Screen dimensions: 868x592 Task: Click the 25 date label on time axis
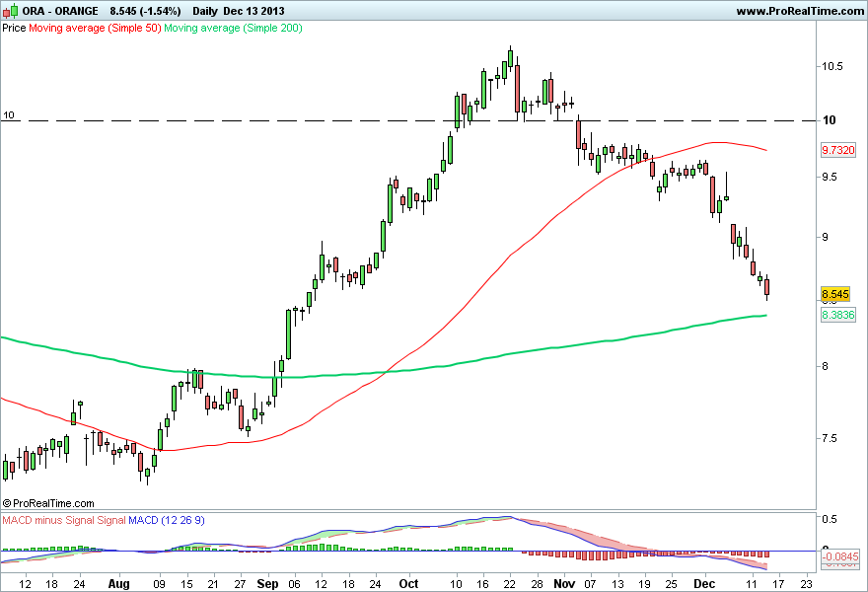pos(671,584)
